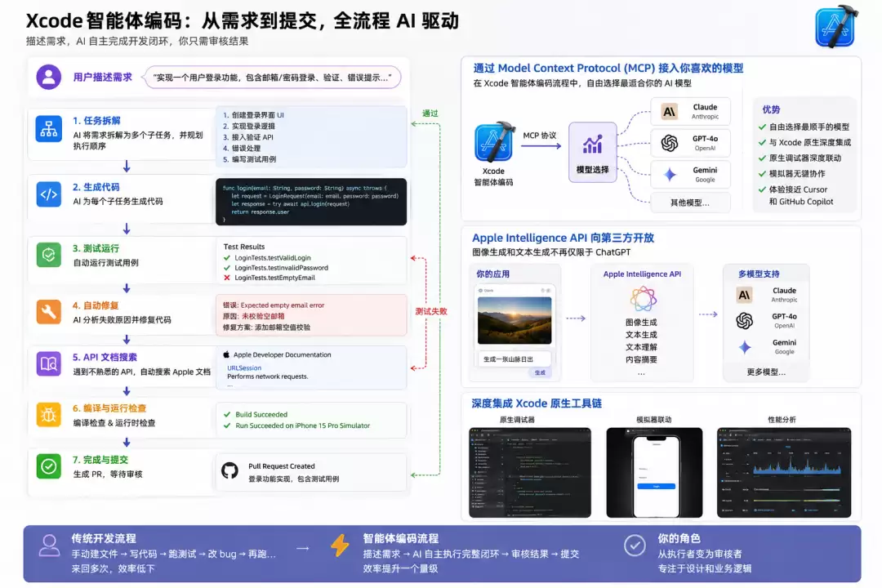Click the 模型选择 chart icon
The height and width of the screenshot is (588, 882).
pos(592,145)
